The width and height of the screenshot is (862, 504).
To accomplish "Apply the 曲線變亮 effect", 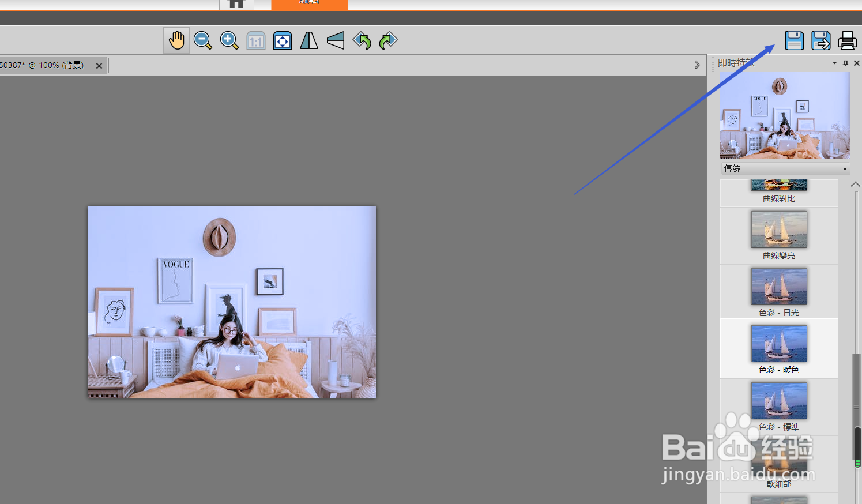I will [x=779, y=236].
